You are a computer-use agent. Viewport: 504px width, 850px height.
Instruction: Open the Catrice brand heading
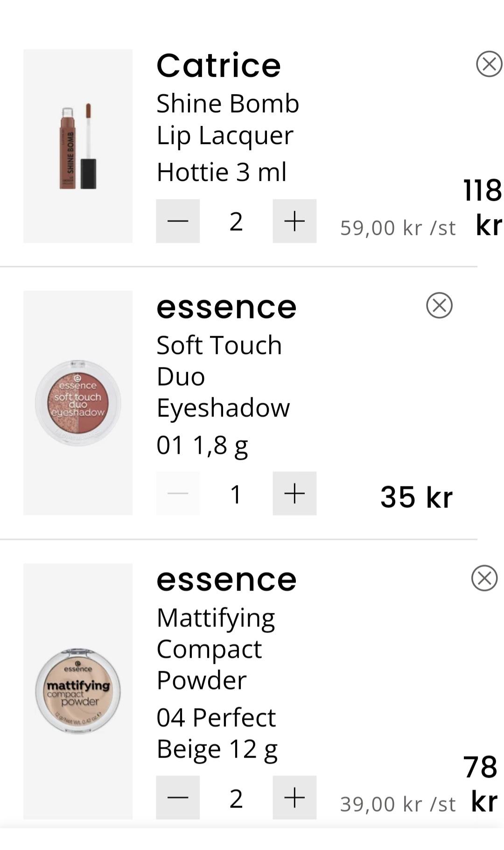(x=218, y=65)
